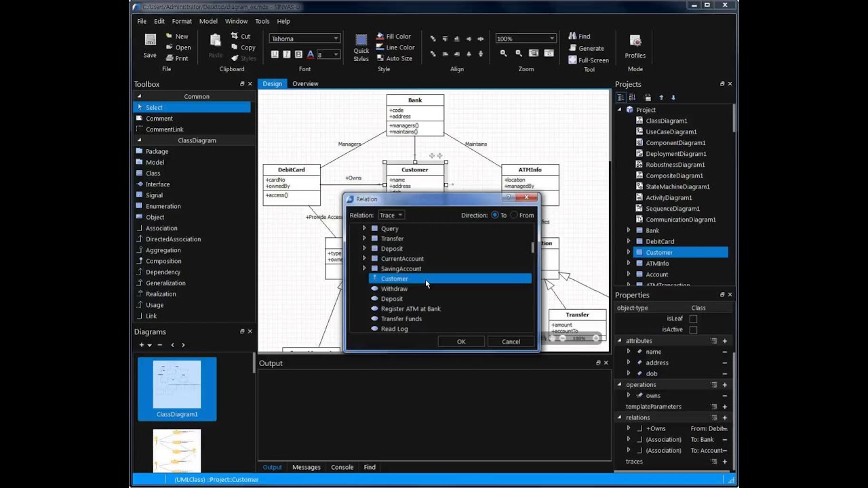Image resolution: width=868 pixels, height=488 pixels.
Task: Expand the SavingAccount node in Relation dialog
Action: pos(364,268)
